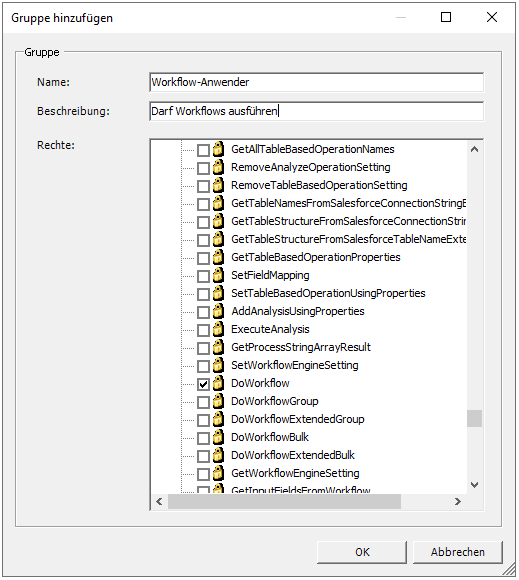Click the lock icon beside ExecuteAnalysis
The width and height of the screenshot is (519, 580).
218,329
